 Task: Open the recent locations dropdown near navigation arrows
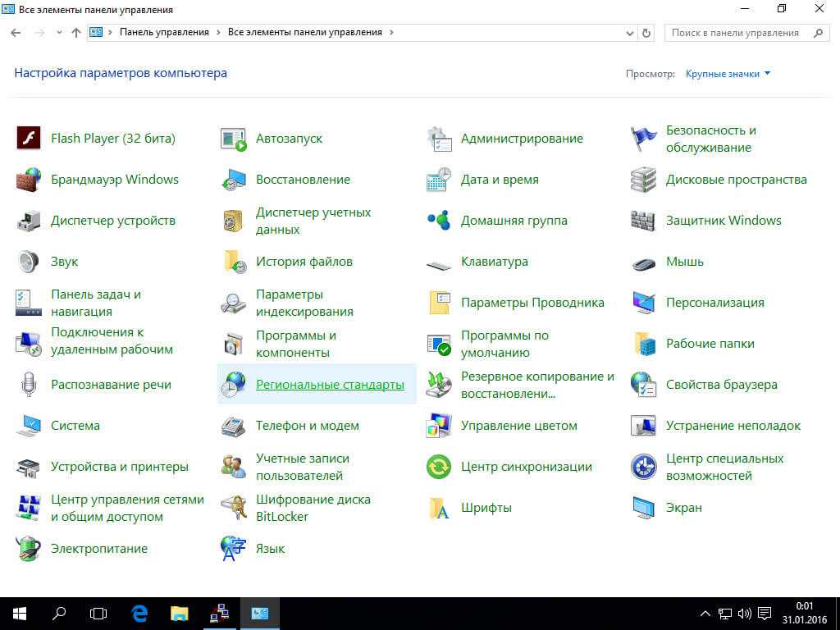(x=59, y=33)
